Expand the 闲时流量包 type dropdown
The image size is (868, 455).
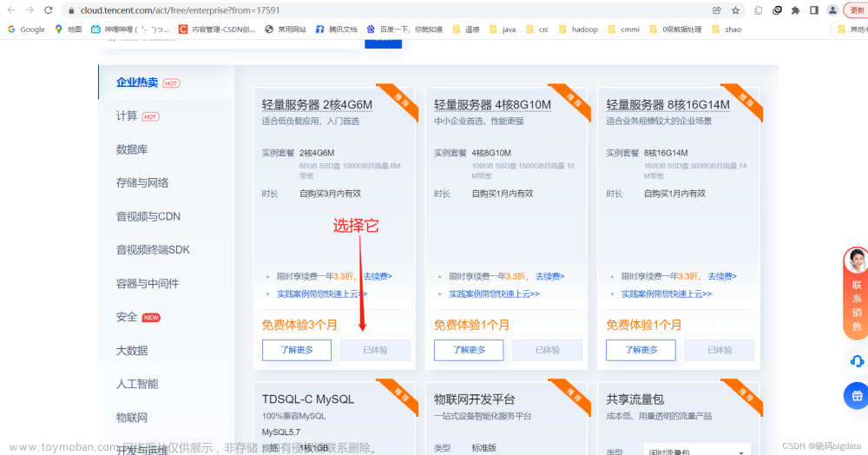(697, 452)
